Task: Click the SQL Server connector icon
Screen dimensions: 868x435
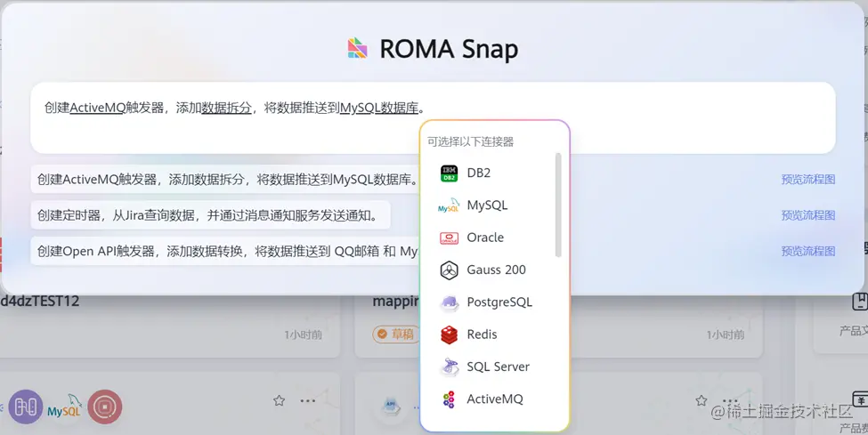Action: point(449,367)
